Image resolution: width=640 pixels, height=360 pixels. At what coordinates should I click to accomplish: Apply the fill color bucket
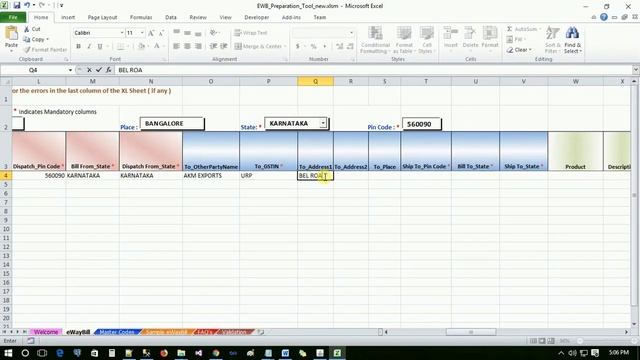[x=142, y=47]
